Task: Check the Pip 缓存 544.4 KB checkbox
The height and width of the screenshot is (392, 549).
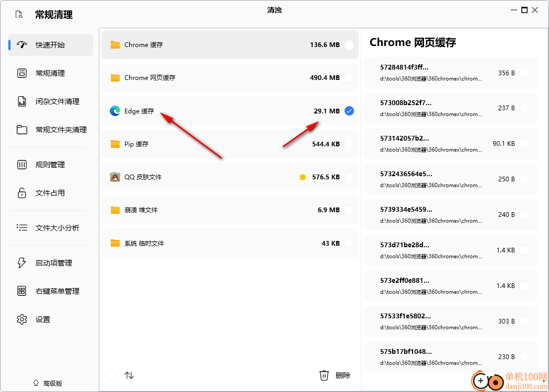Action: pyautogui.click(x=349, y=144)
